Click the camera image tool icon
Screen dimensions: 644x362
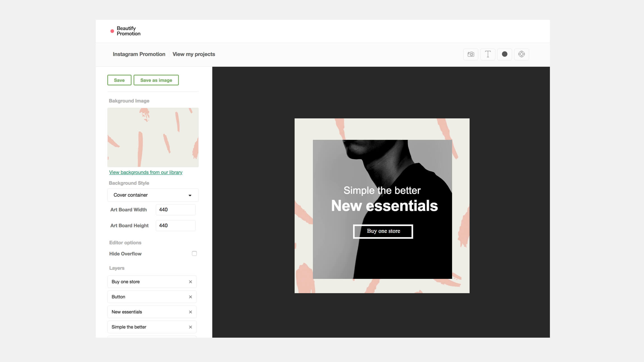pyautogui.click(x=471, y=54)
